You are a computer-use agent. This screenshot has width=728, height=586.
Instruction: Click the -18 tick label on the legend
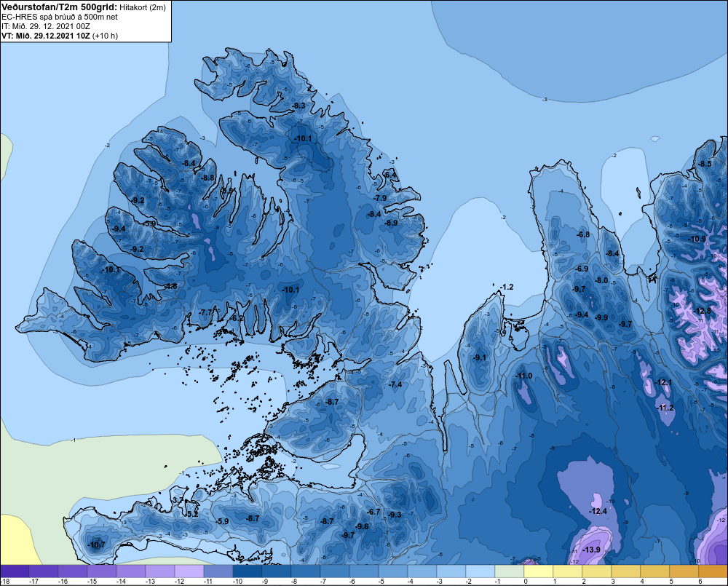(x=6, y=582)
